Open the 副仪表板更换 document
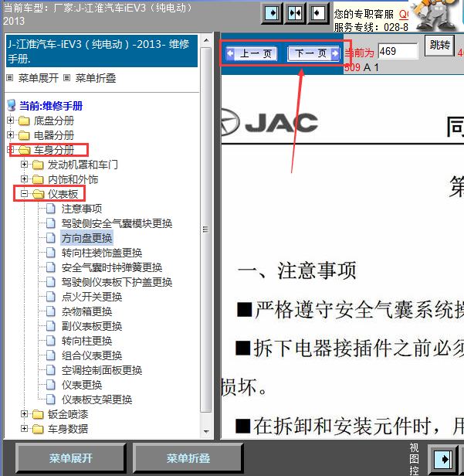Viewport: 464px width, 476px height. (x=92, y=326)
